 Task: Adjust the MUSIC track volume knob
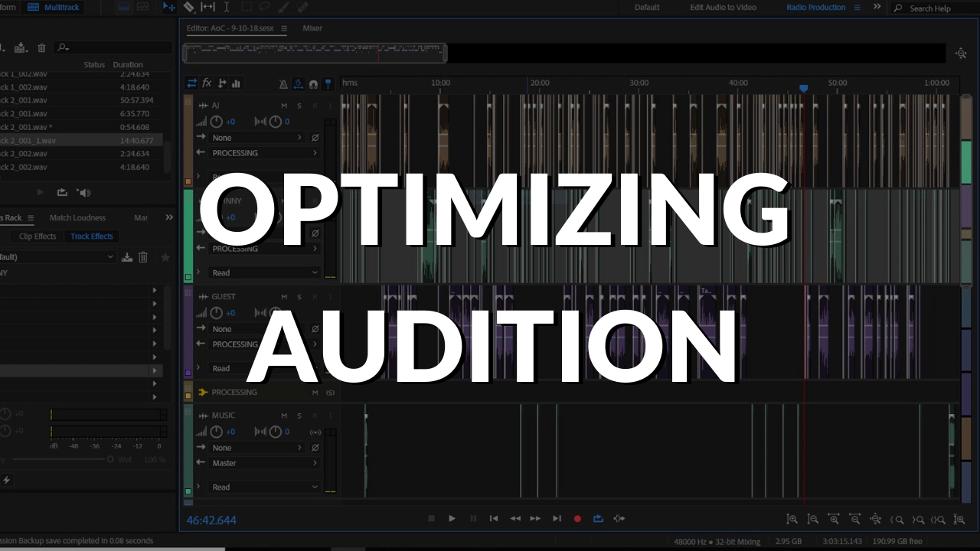tap(217, 432)
